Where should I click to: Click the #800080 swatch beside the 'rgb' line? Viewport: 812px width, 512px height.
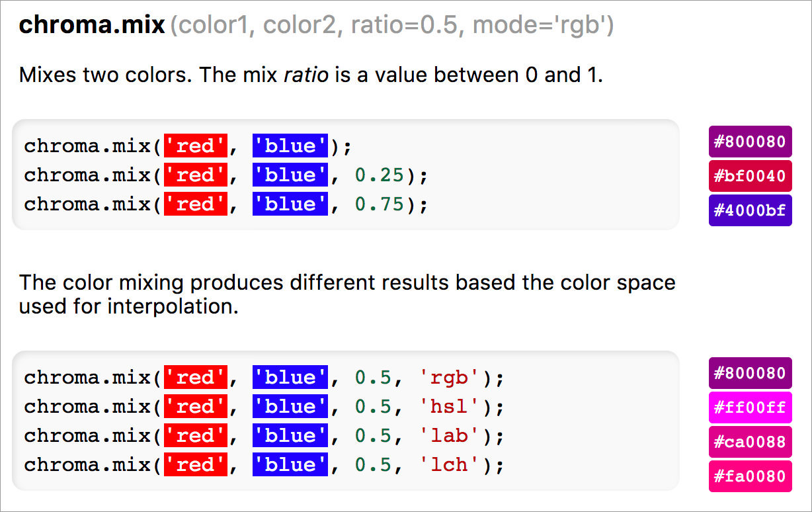click(750, 374)
